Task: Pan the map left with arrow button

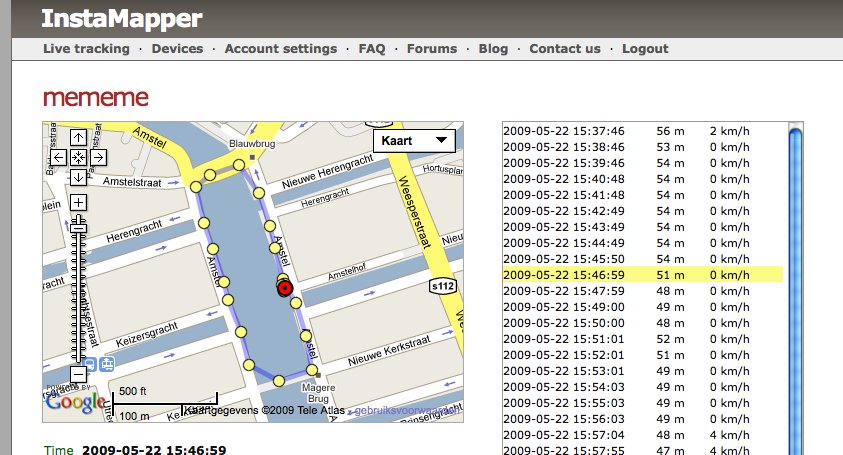Action: click(x=58, y=157)
